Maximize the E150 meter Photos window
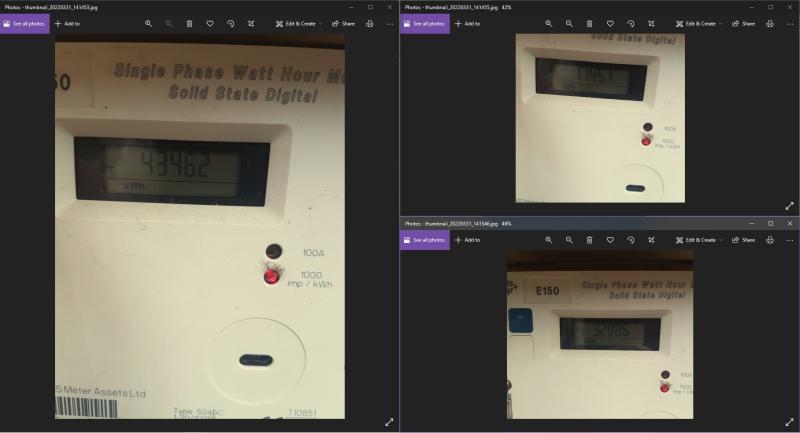This screenshot has width=800, height=433. click(770, 223)
